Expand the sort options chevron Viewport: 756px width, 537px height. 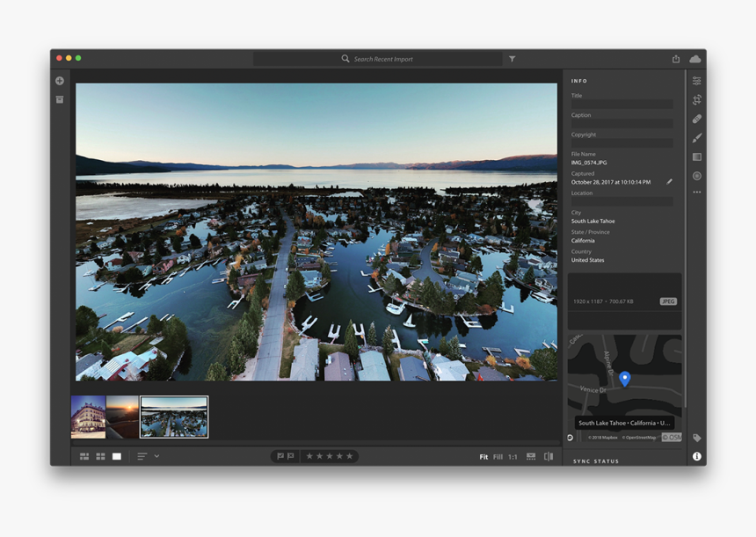[156, 456]
